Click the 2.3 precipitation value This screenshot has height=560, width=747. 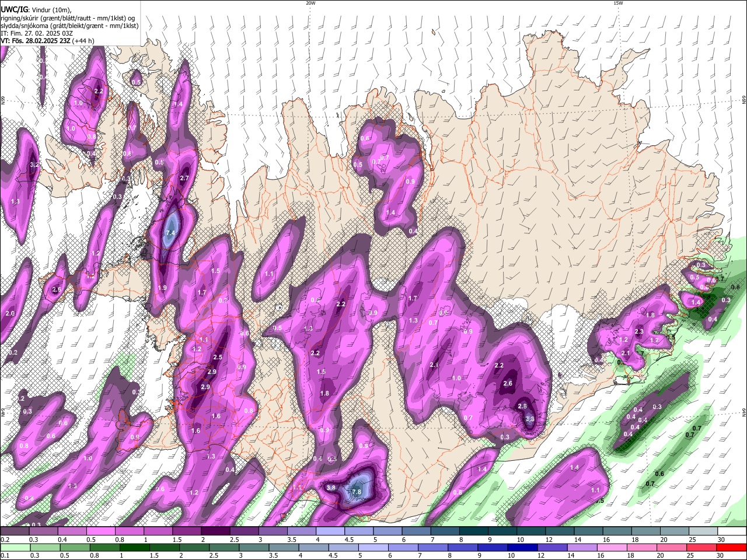639,332
